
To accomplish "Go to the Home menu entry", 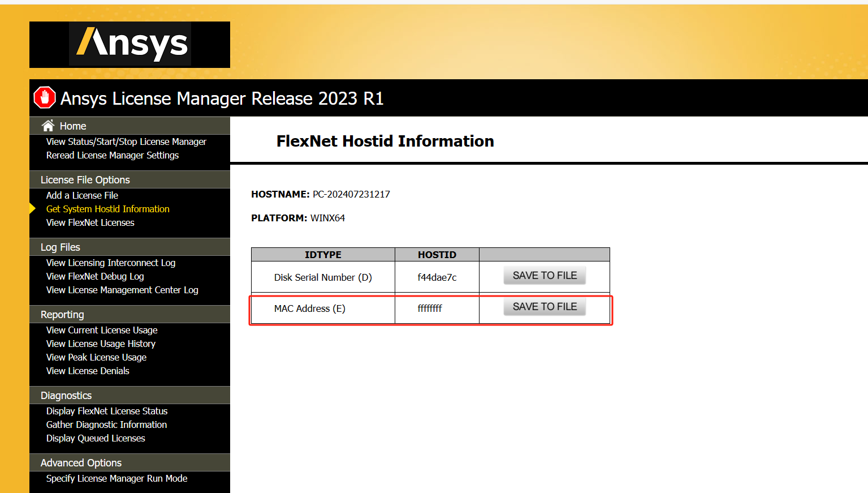I will (x=73, y=126).
